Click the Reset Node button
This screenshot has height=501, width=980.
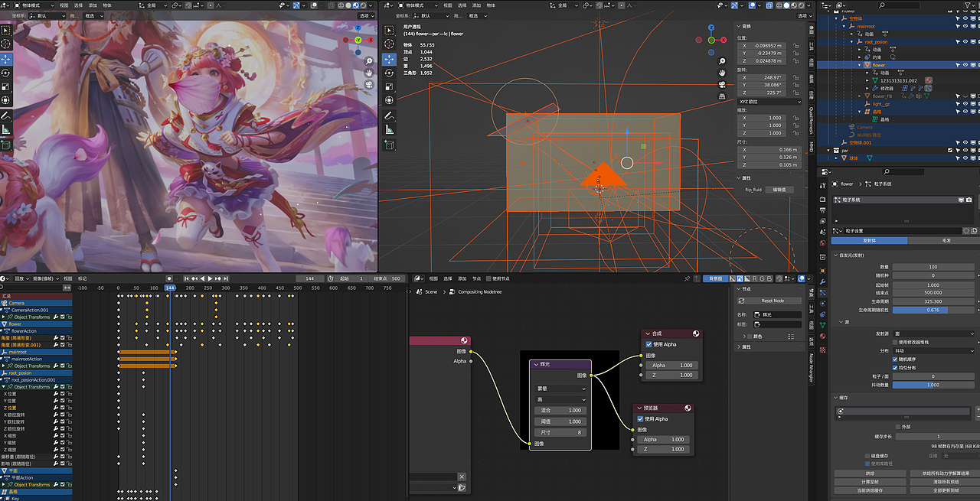click(x=771, y=301)
